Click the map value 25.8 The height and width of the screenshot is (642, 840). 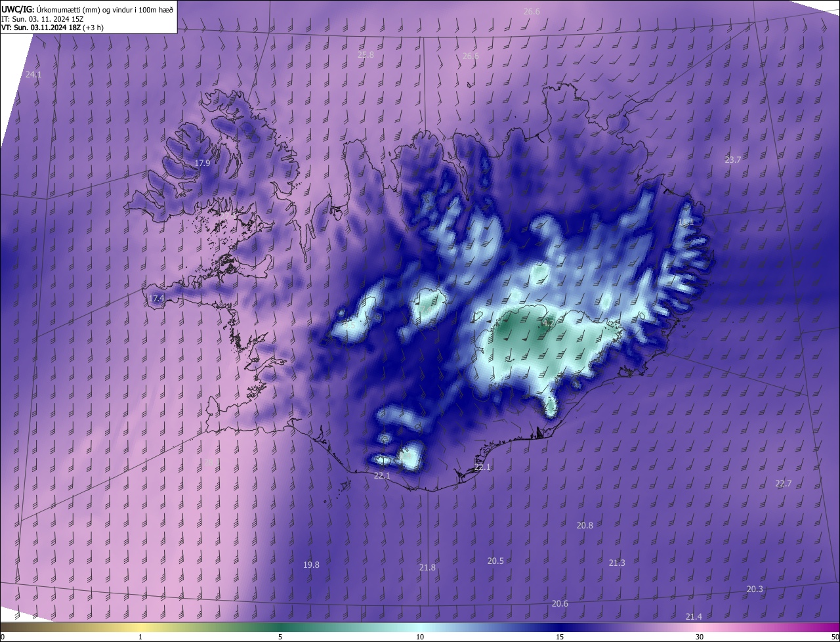point(366,55)
